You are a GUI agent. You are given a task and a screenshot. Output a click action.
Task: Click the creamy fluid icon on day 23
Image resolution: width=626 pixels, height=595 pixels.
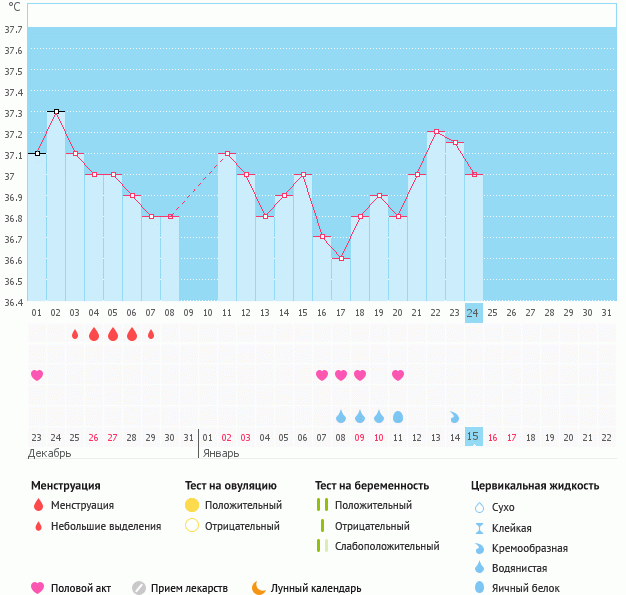click(x=455, y=416)
